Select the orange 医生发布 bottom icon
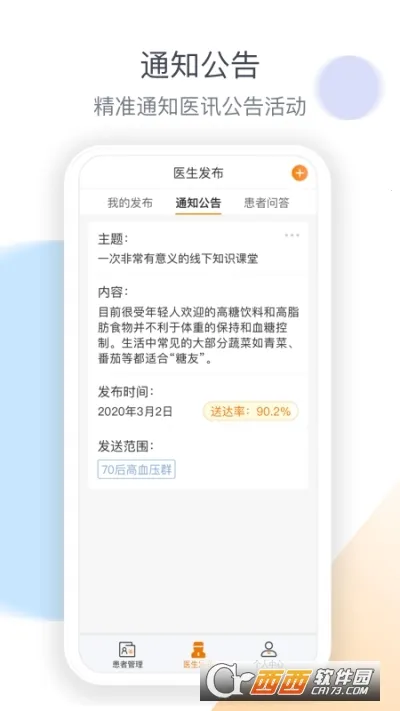Screen dimensions: 400x711 click(198, 649)
